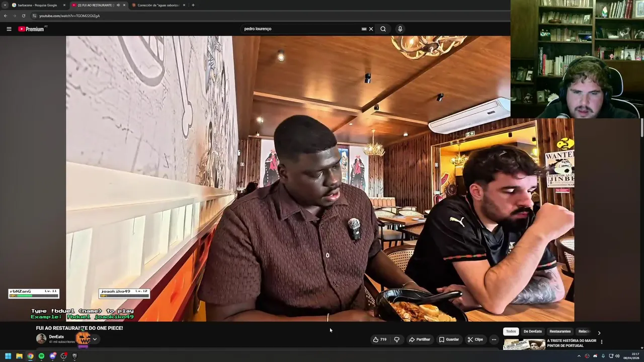Like the video with thumbs up
The image size is (644, 362).
[379, 339]
